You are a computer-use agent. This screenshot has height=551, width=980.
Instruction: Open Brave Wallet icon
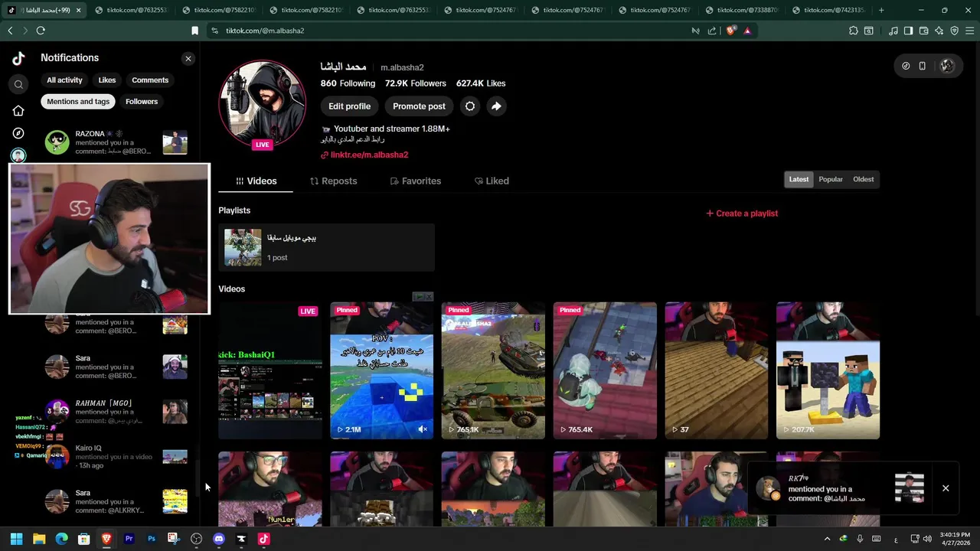[x=924, y=31]
